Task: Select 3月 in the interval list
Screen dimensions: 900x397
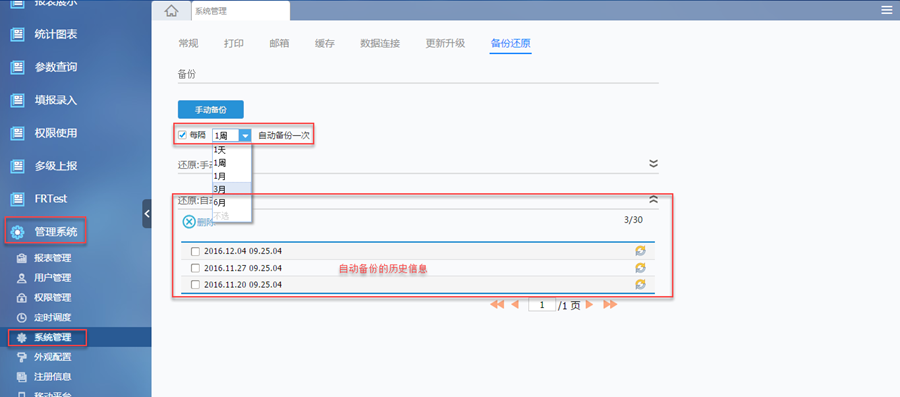Action: pyautogui.click(x=232, y=189)
